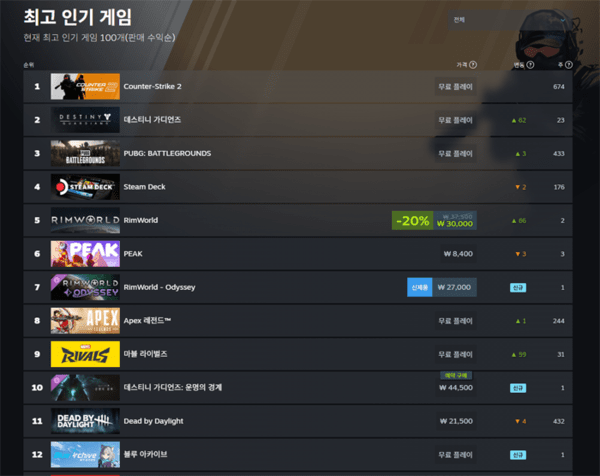Click the 신제품 tag on RimWorld - Odyssey
The height and width of the screenshot is (476, 600).
coord(419,288)
